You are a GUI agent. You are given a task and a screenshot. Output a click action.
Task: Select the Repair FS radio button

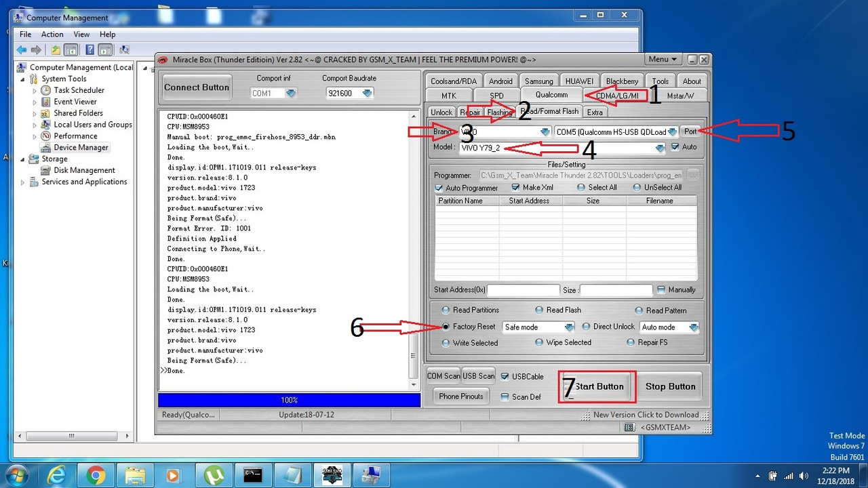click(631, 342)
